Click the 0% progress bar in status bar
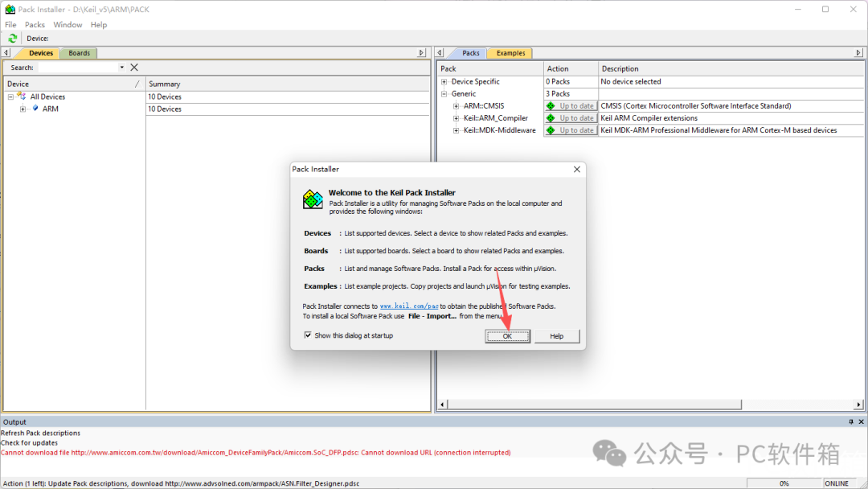This screenshot has width=868, height=489. pos(784,483)
